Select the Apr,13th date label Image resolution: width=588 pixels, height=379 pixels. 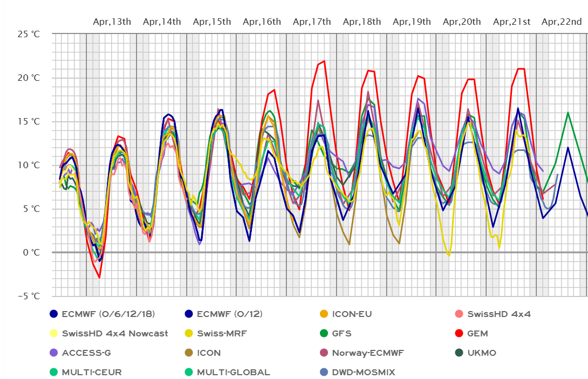click(x=112, y=22)
